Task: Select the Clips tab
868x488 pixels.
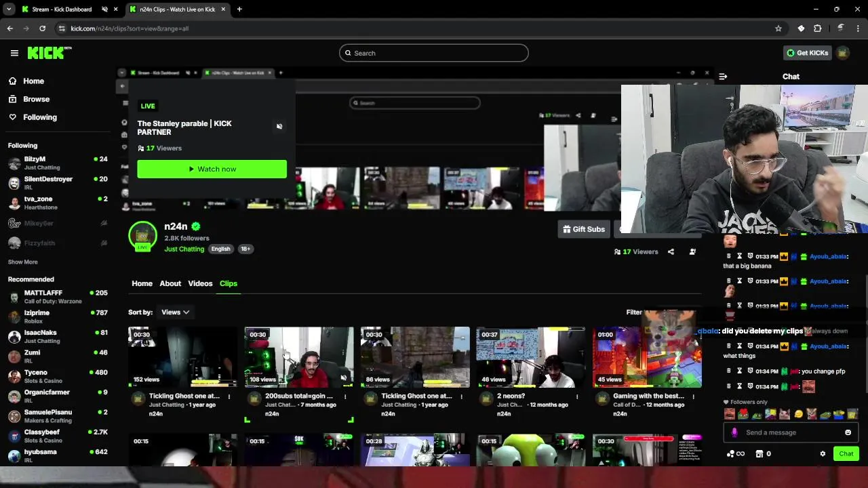Action: [x=229, y=283]
